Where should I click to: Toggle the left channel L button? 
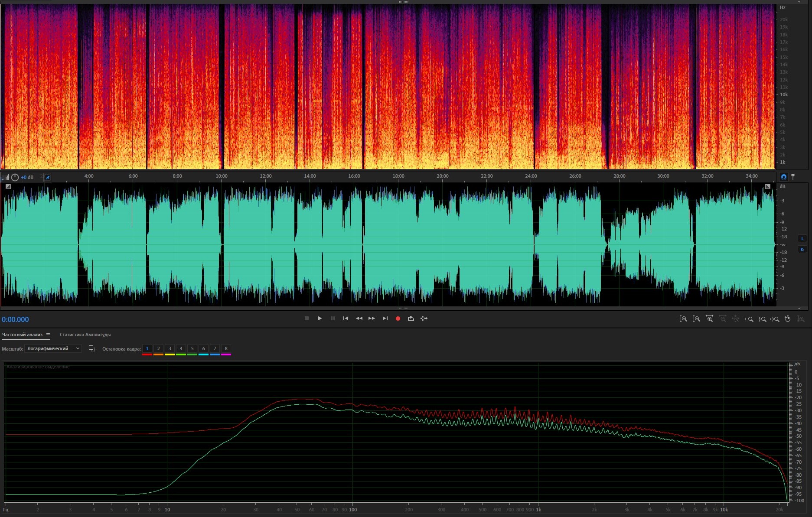coord(802,238)
